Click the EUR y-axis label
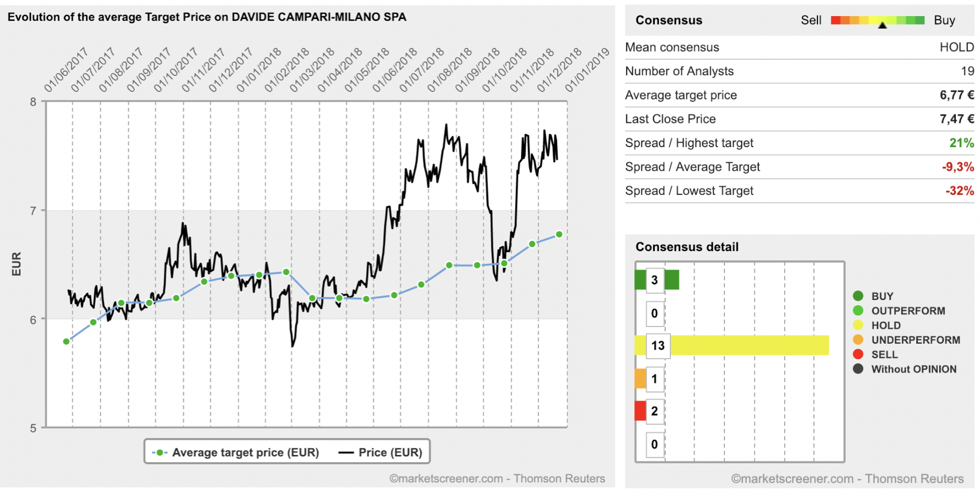 pyautogui.click(x=16, y=264)
